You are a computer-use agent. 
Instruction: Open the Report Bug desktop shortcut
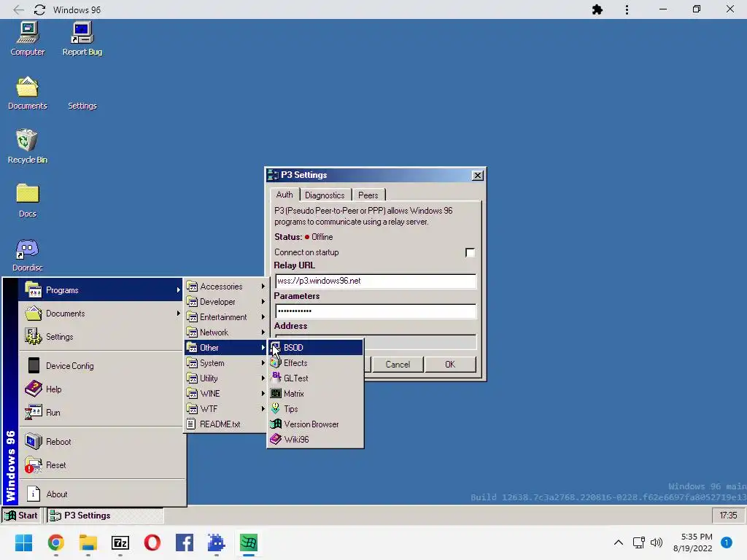pyautogui.click(x=82, y=39)
